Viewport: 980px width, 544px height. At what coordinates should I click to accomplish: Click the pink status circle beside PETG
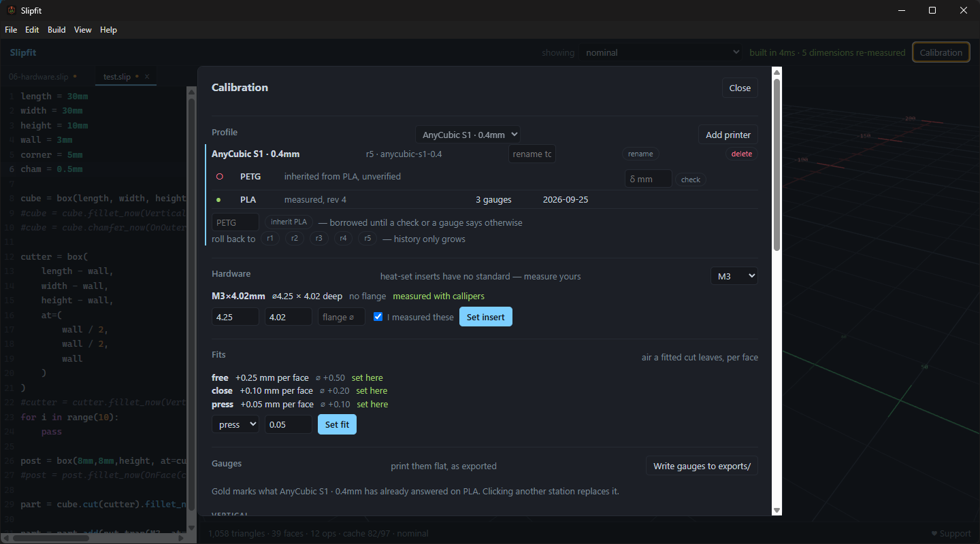pyautogui.click(x=220, y=177)
